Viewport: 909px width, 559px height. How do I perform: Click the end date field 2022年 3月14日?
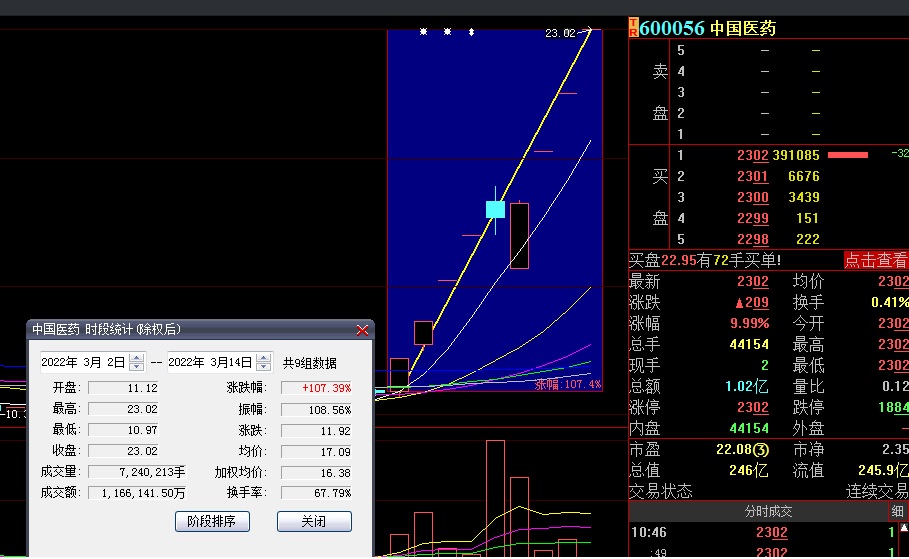pos(211,362)
